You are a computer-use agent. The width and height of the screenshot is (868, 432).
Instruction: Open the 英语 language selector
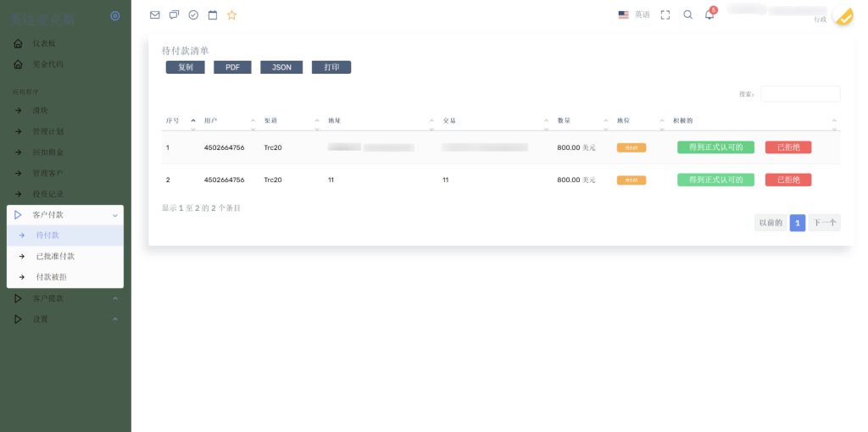(635, 14)
